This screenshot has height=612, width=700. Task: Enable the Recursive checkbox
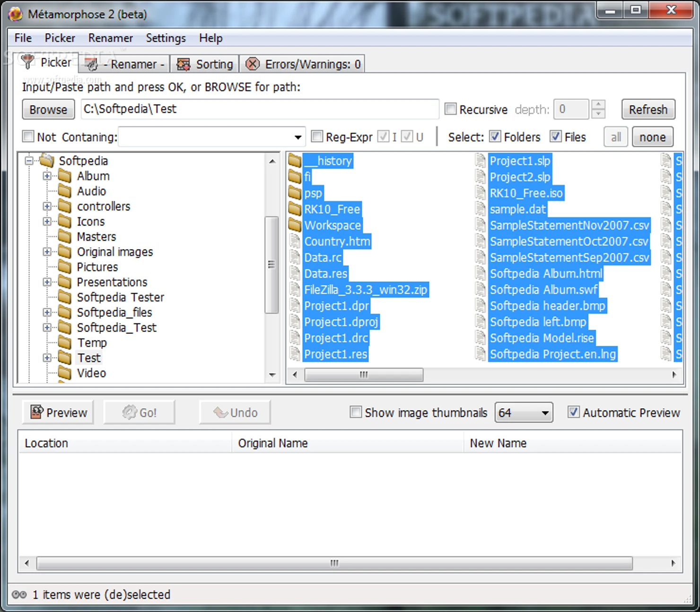(x=451, y=109)
